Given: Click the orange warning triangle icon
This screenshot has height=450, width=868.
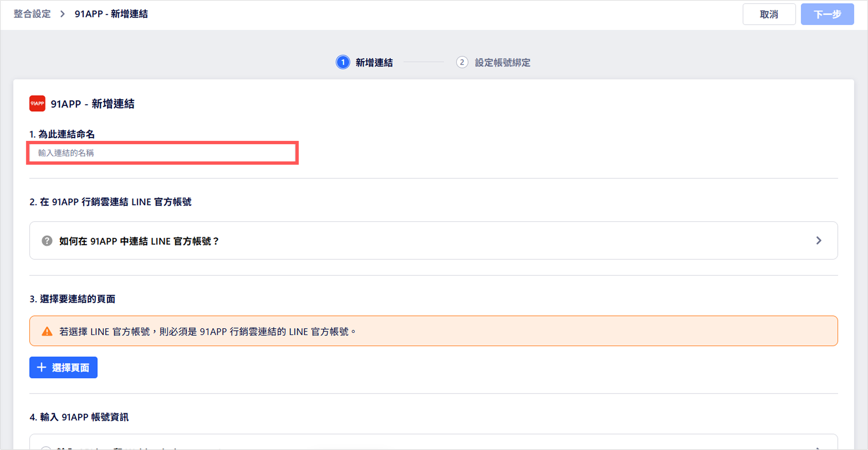Looking at the screenshot, I should coord(47,331).
